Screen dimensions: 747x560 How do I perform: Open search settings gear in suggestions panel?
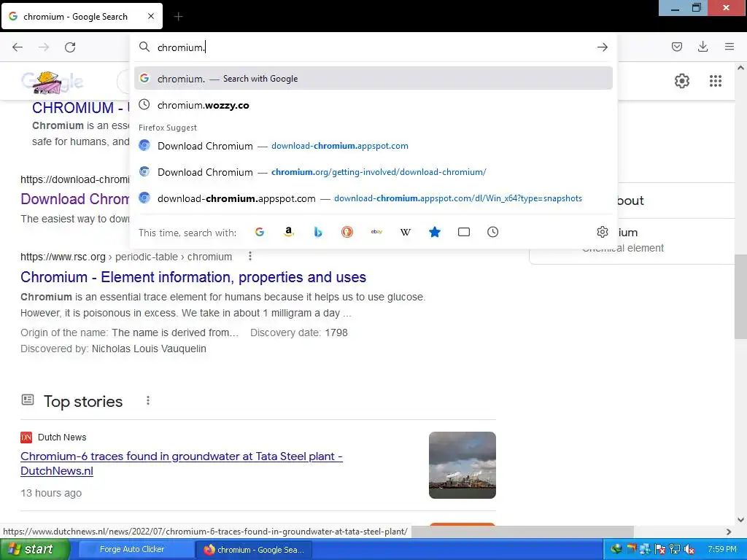coord(602,232)
